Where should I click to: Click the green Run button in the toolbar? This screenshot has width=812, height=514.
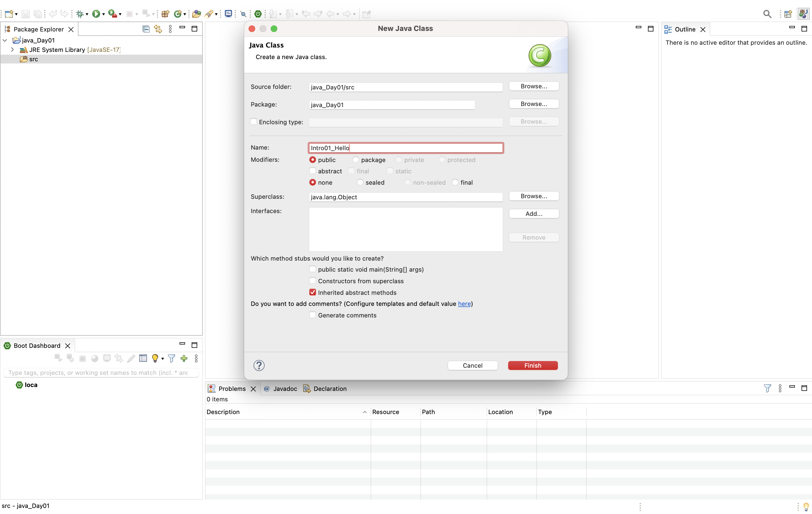pos(96,14)
